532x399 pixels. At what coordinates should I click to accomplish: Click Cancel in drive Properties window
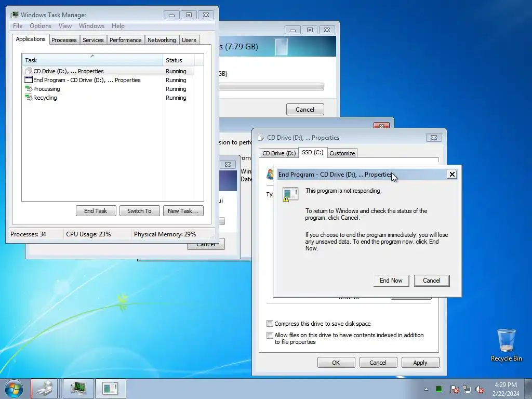pyautogui.click(x=378, y=362)
